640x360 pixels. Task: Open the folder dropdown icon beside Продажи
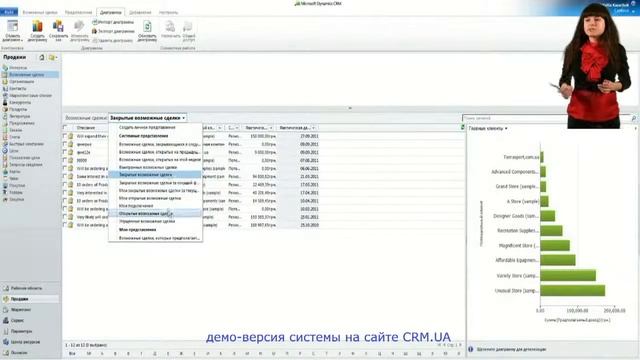click(53, 58)
